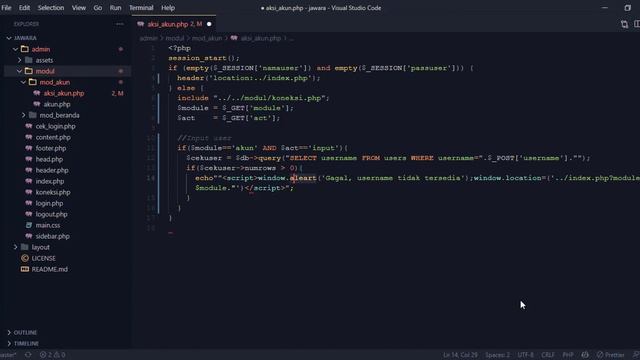Viewport: 640px width, 360px height.
Task: Click the sync changes icon in status bar
Action: 28,355
